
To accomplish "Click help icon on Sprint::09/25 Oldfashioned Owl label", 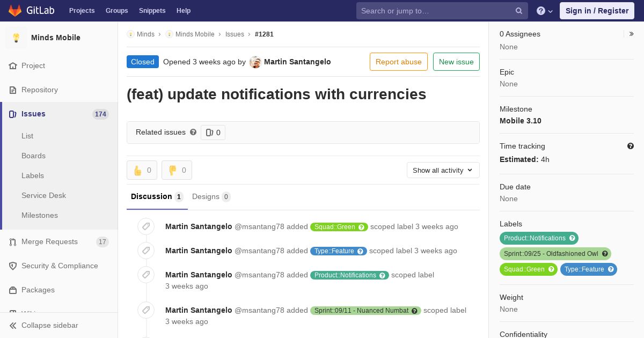I will point(605,254).
